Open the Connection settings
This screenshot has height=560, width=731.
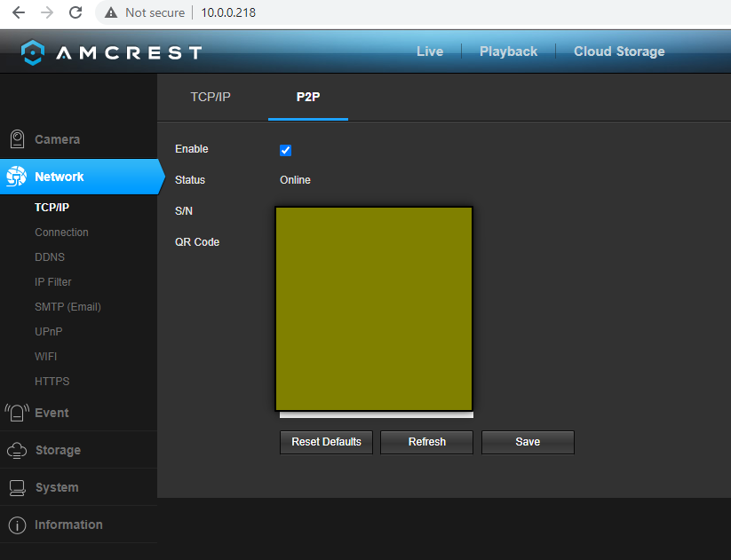pos(61,232)
